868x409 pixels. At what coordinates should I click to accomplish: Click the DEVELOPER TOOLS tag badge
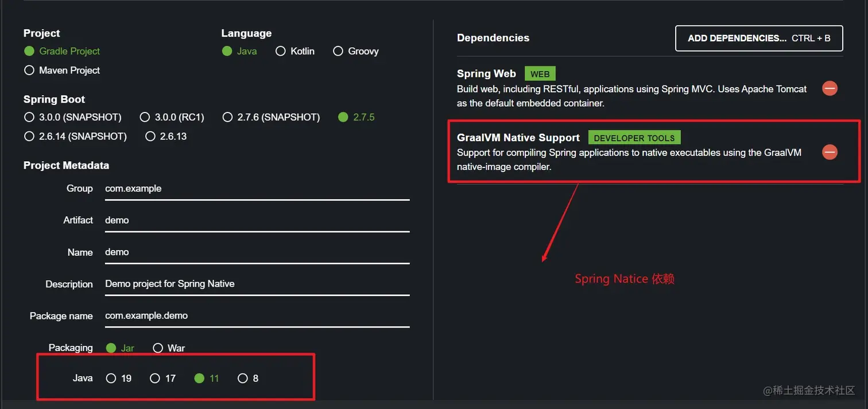pos(634,138)
